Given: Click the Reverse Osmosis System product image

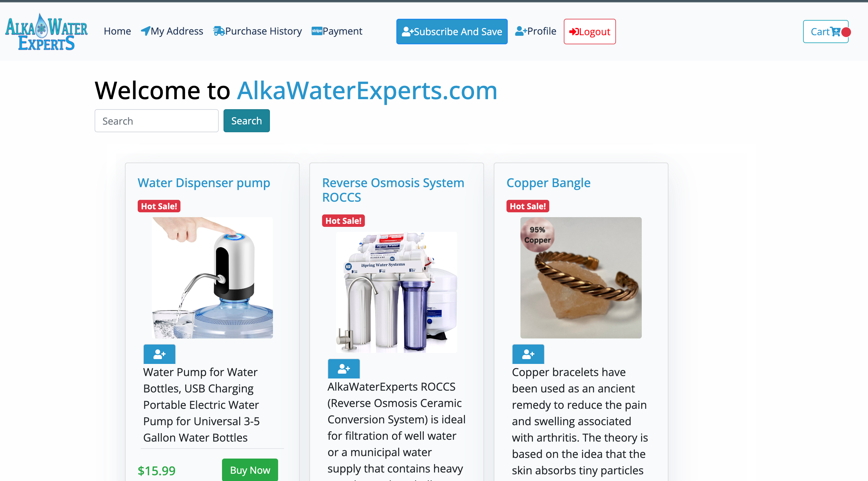Looking at the screenshot, I should 396,292.
